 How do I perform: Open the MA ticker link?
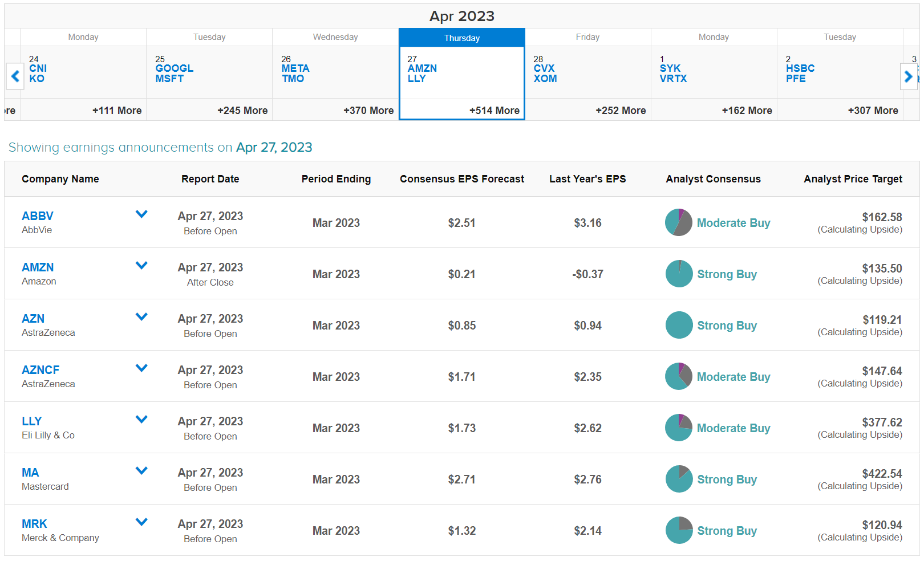(x=30, y=473)
